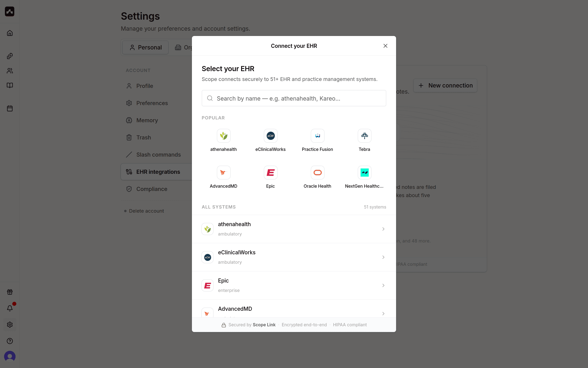This screenshot has width=588, height=368.
Task: Open Slash commands settings
Action: pyautogui.click(x=156, y=155)
